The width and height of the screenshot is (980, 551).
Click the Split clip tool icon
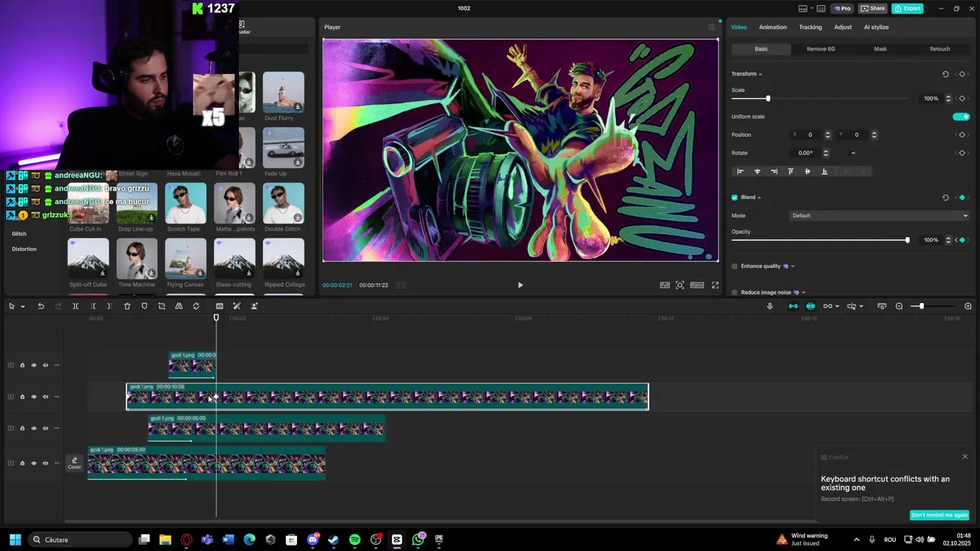(x=75, y=306)
